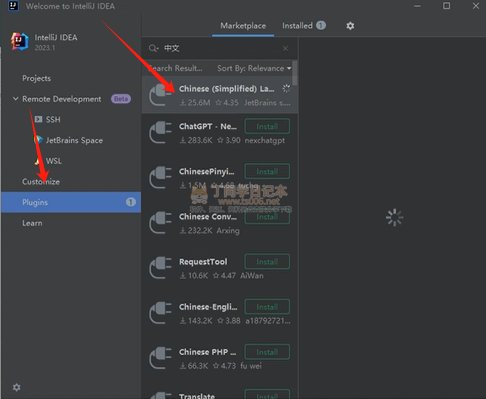486x399 pixels.
Task: Open JetBrains Space remote option
Action: 69,140
